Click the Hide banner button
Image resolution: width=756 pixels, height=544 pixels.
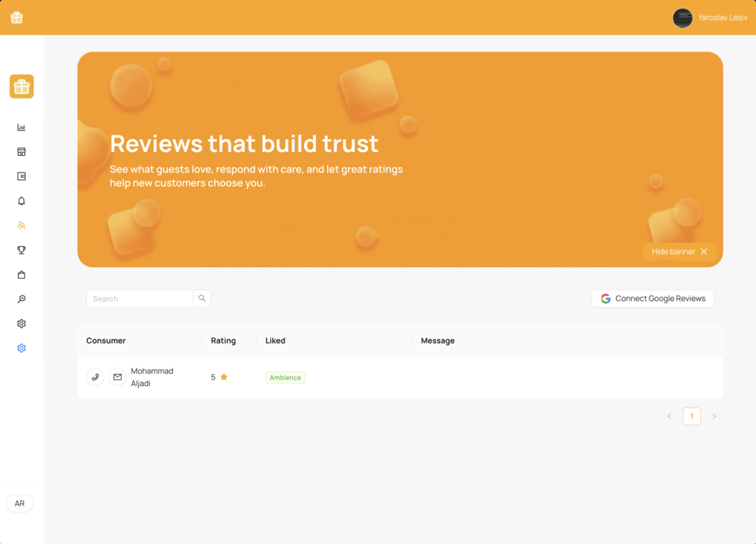680,251
